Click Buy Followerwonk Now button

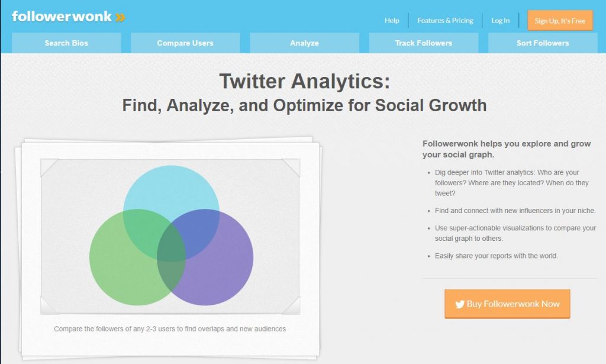507,304
